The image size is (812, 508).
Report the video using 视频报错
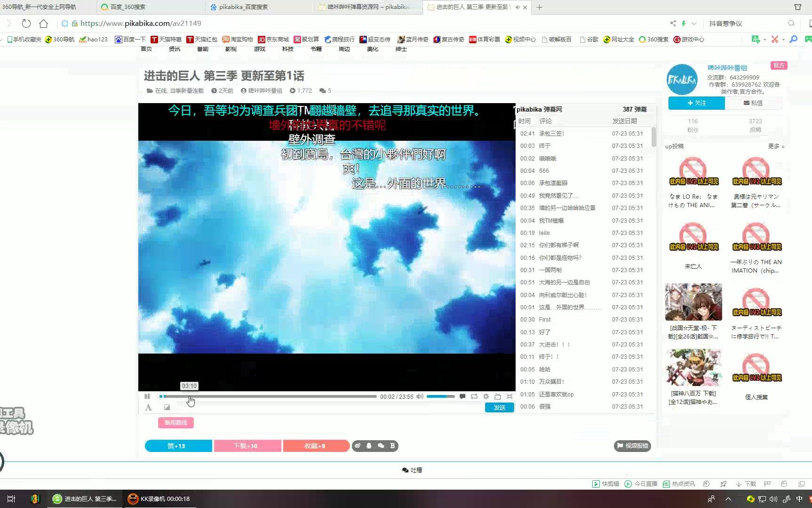632,445
